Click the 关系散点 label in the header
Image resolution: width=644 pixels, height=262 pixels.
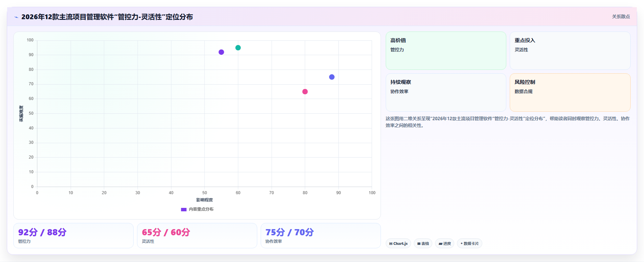[x=621, y=16]
